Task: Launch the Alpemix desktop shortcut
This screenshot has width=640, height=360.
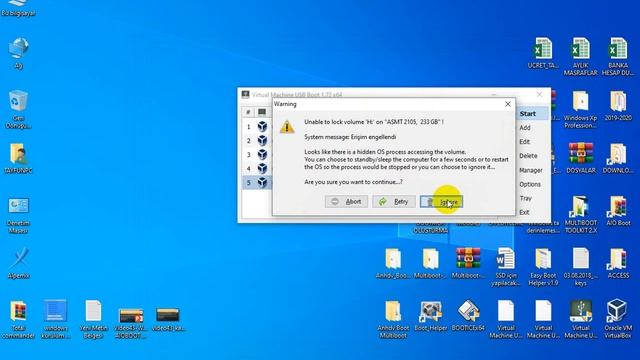Action: point(18,263)
